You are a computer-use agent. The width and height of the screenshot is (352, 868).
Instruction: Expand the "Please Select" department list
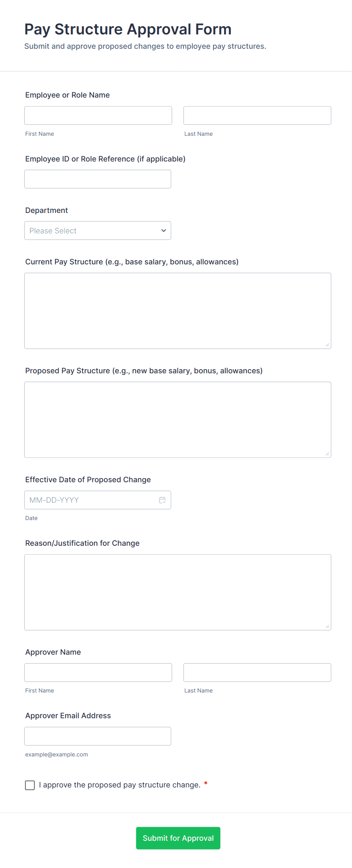click(x=97, y=230)
